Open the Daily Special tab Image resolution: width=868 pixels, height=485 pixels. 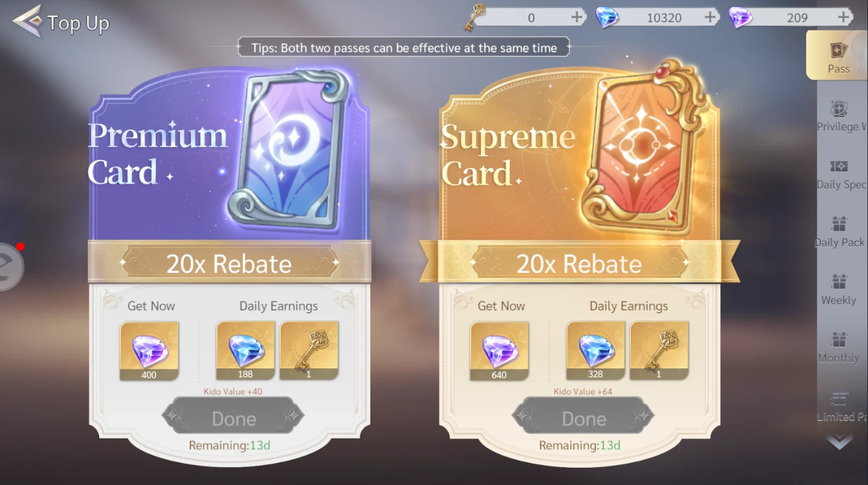click(839, 174)
